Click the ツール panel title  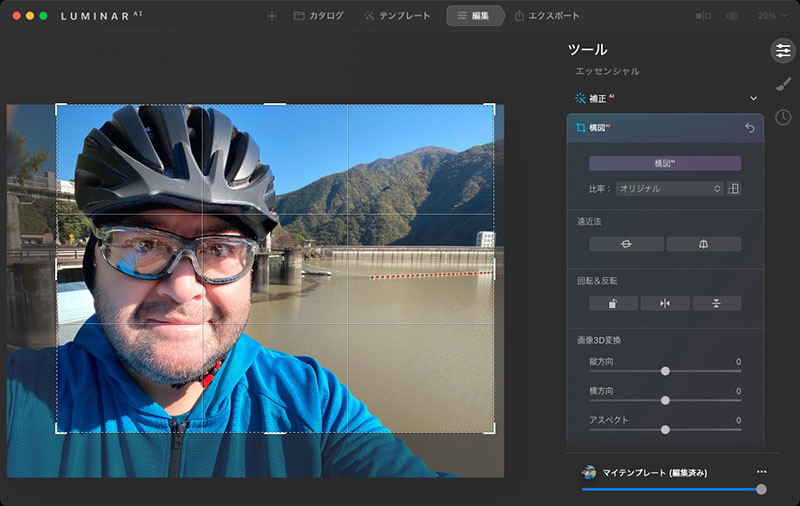click(588, 49)
